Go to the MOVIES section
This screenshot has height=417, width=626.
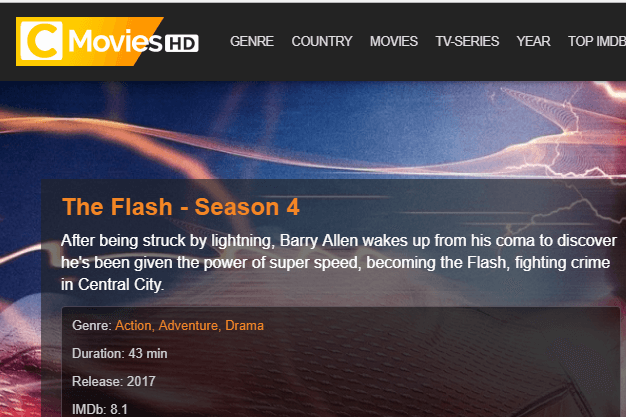[x=394, y=41]
